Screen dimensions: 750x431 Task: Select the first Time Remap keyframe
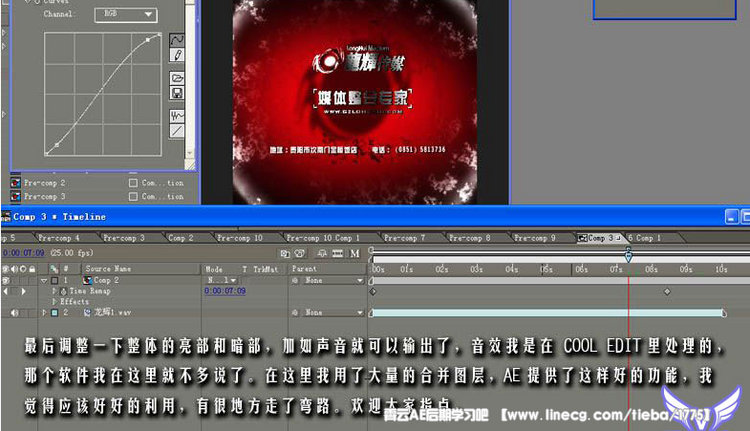[373, 291]
